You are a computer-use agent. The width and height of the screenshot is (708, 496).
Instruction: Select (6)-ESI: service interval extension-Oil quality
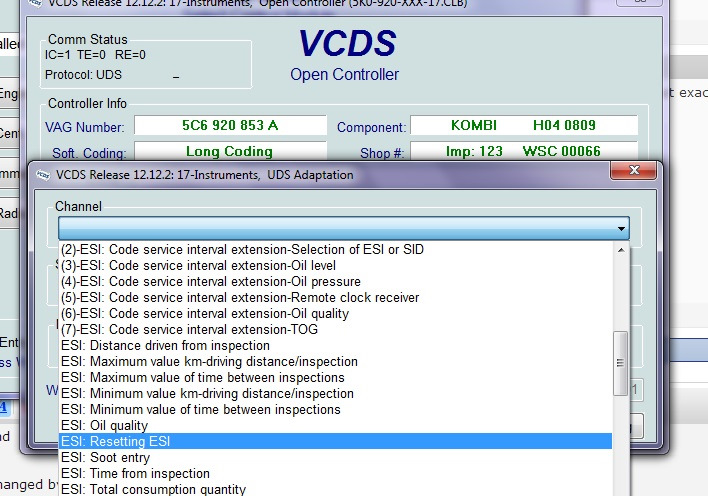click(x=335, y=314)
